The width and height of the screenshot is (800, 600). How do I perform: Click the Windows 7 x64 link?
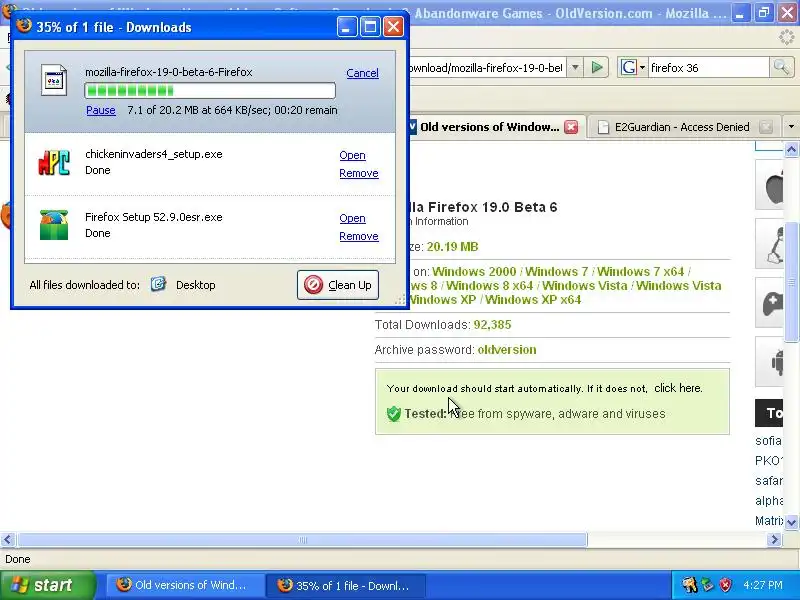click(640, 271)
